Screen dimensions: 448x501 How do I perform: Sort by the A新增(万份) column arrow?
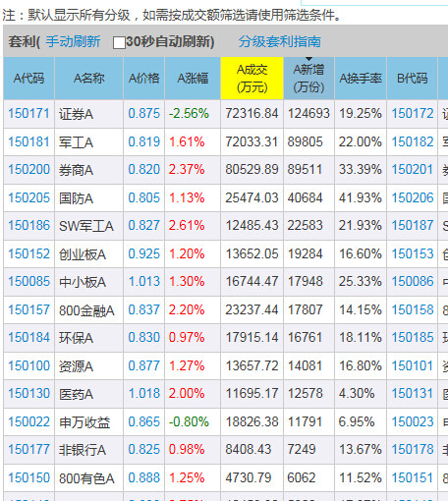(308, 59)
